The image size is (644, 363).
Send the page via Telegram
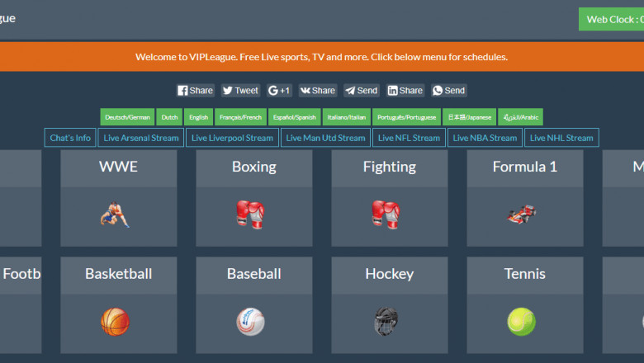click(362, 90)
